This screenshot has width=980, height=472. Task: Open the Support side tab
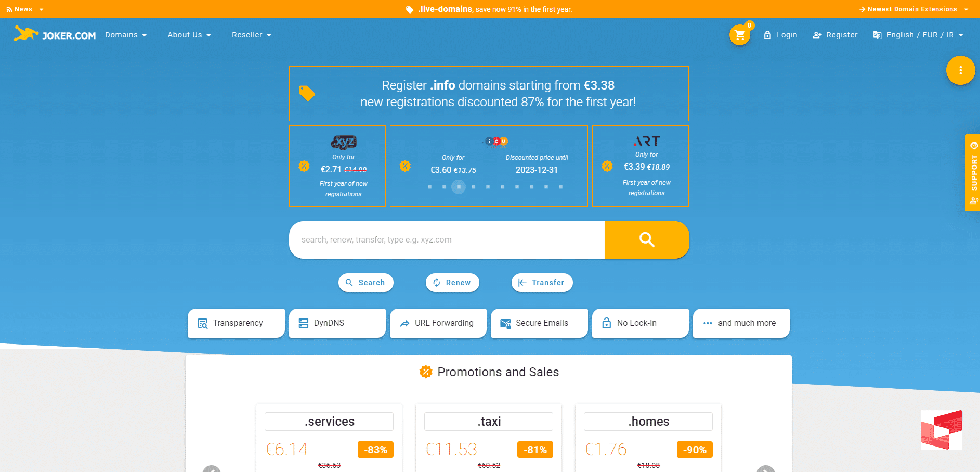pos(973,173)
